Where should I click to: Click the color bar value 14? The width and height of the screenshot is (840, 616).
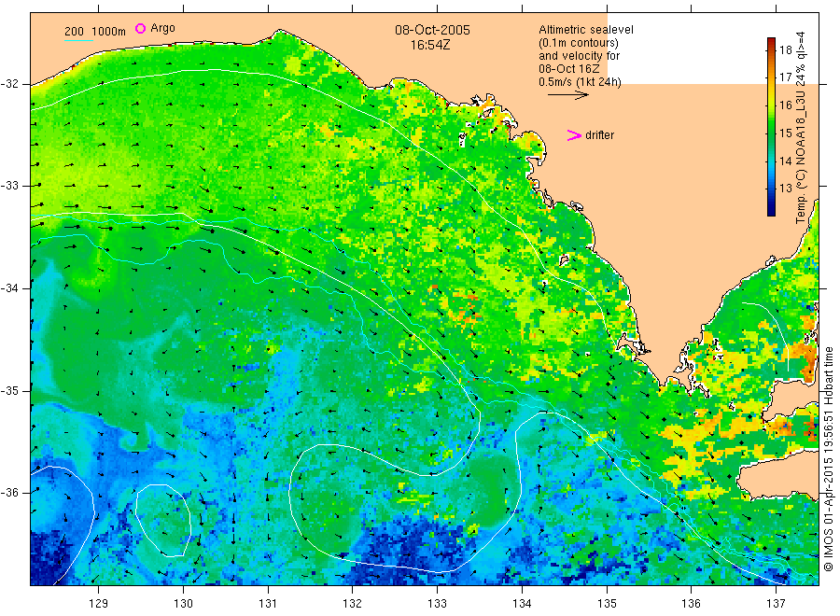tap(785, 161)
